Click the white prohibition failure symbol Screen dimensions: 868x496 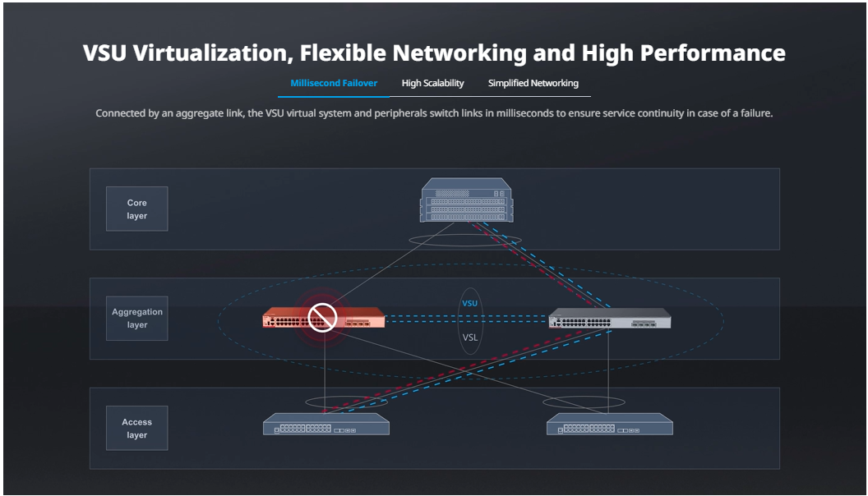[321, 317]
